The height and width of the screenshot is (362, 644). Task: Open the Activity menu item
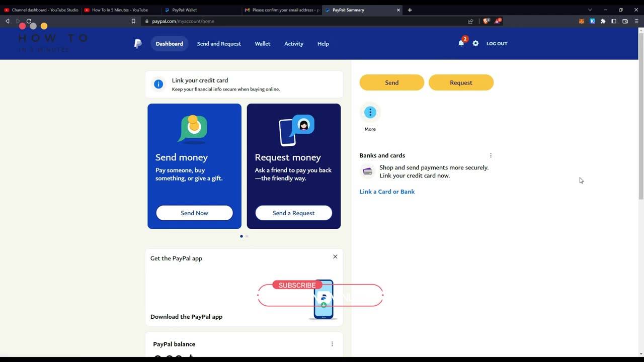[x=294, y=44]
